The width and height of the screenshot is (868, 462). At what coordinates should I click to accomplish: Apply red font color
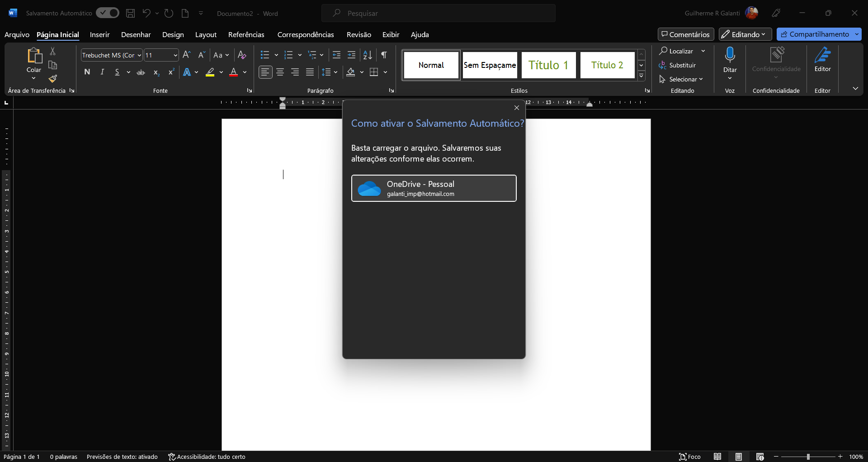coord(234,72)
